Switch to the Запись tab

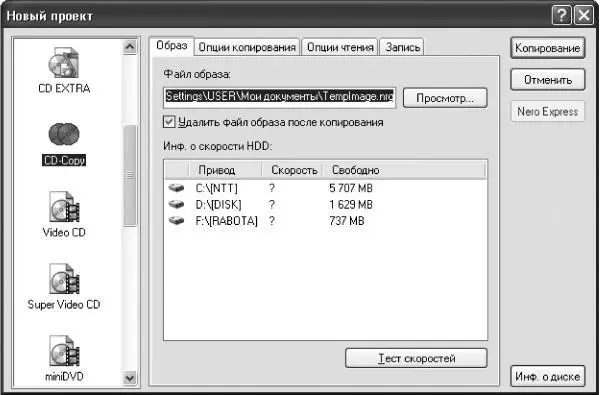pyautogui.click(x=402, y=47)
